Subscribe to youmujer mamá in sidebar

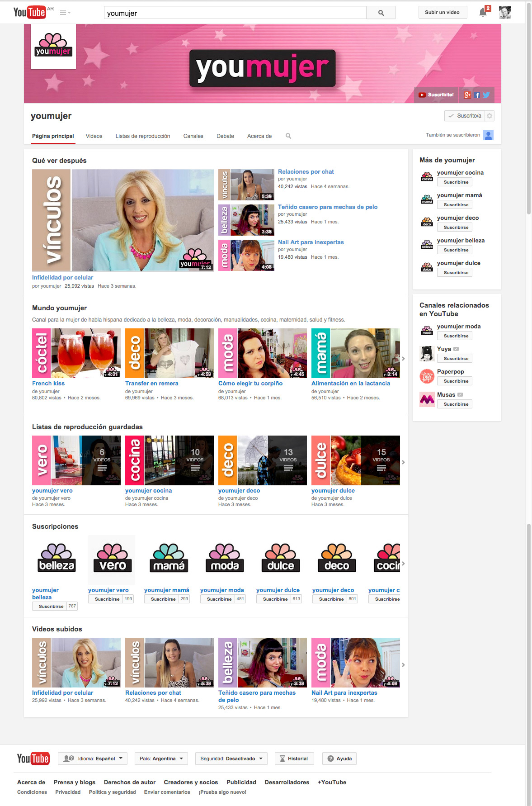(455, 204)
